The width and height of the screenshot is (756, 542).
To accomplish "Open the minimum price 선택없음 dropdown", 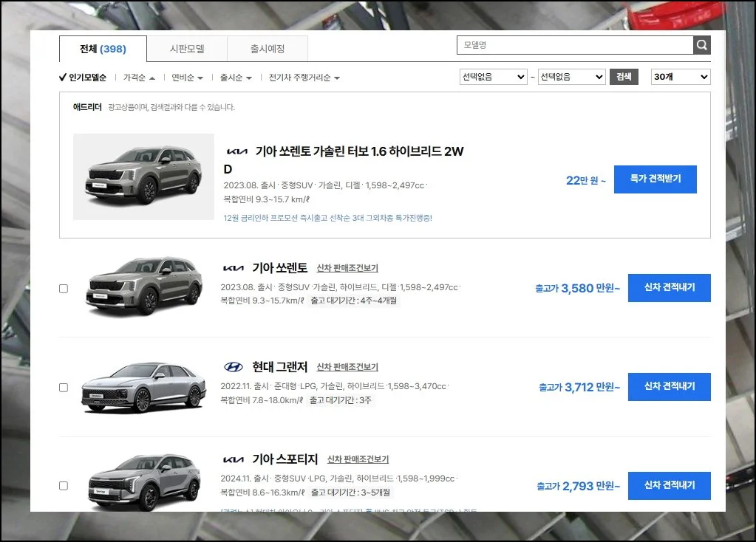I will [x=493, y=77].
